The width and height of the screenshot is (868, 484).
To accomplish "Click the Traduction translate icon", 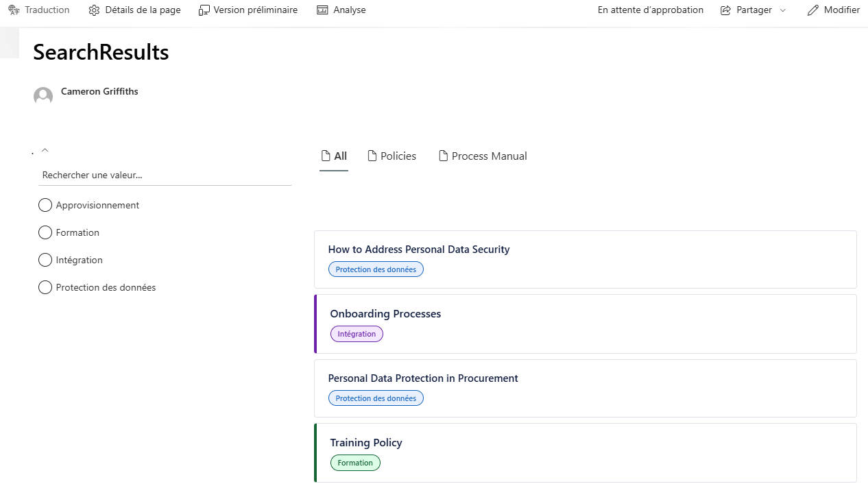I will click(14, 10).
